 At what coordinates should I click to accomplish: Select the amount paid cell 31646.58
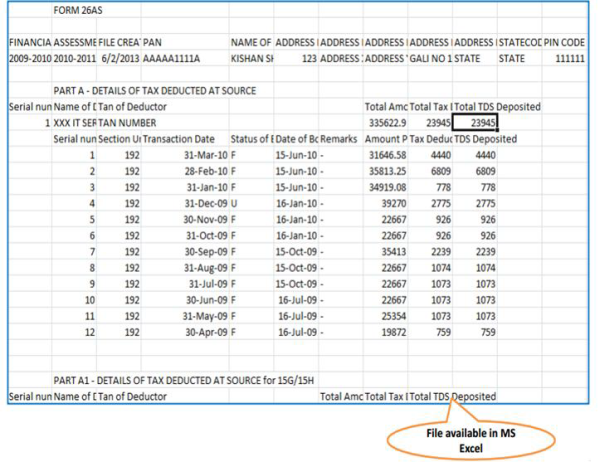coord(386,155)
